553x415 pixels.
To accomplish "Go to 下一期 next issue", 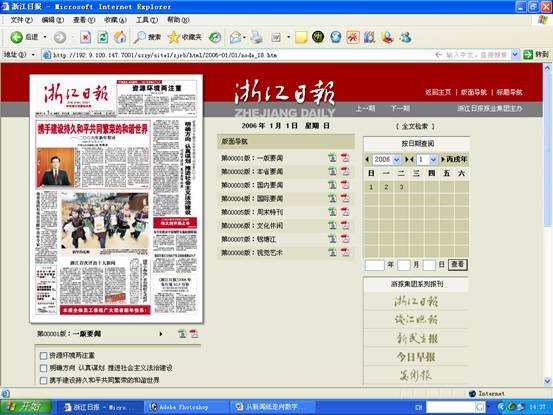I will [400, 109].
